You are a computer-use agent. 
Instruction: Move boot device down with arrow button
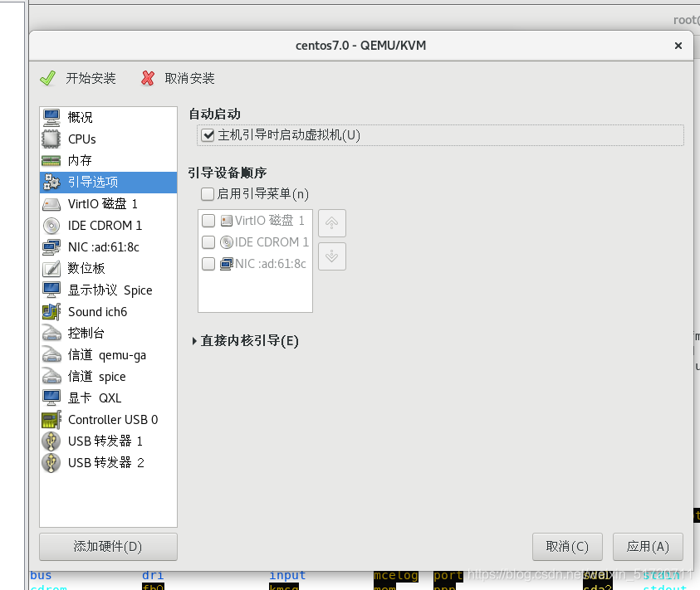click(x=331, y=256)
